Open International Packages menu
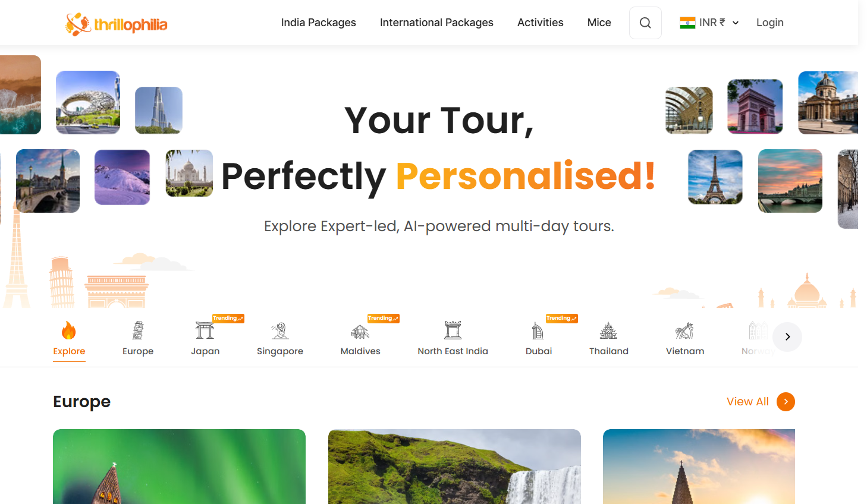This screenshot has height=504, width=867. [x=436, y=23]
